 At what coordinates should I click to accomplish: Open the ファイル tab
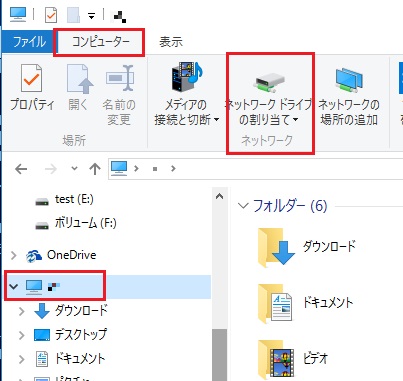[x=29, y=42]
